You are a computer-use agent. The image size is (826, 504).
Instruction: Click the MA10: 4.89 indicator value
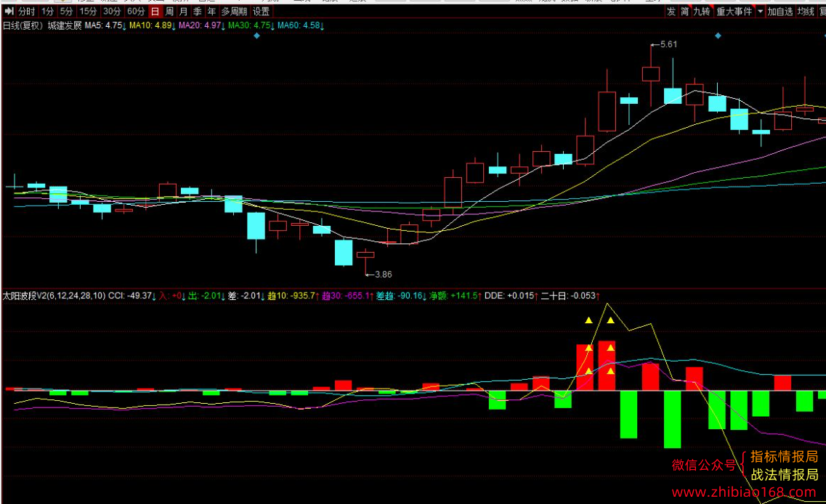[153, 25]
